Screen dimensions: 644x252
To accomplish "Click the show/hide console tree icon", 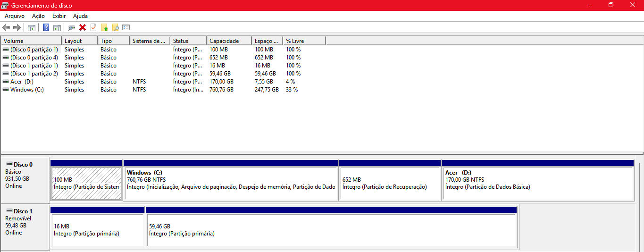I will pos(32,27).
